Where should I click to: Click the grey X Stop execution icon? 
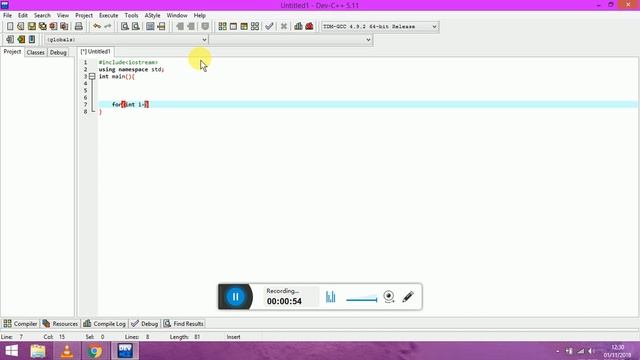pyautogui.click(x=284, y=27)
